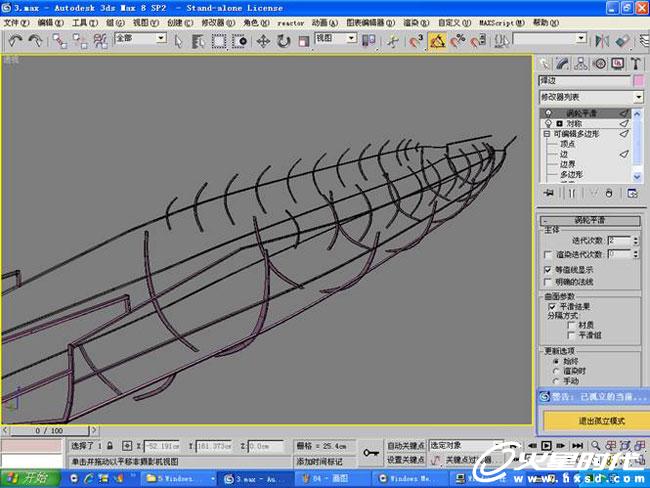
Task: Select the Unlink selection tool
Action: pyautogui.click(x=80, y=41)
